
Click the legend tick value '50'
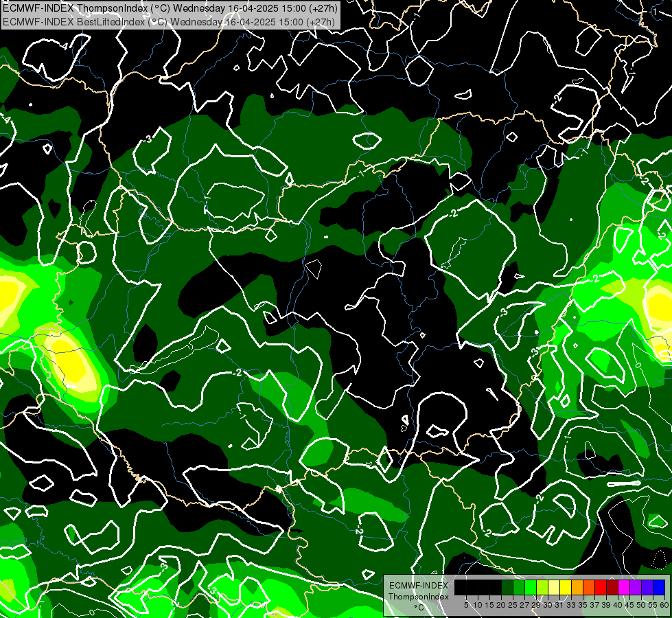click(641, 605)
